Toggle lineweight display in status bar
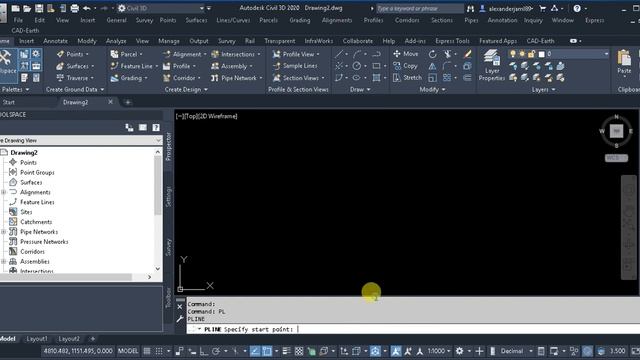Viewport: 640px width, 360px height. tap(286, 351)
